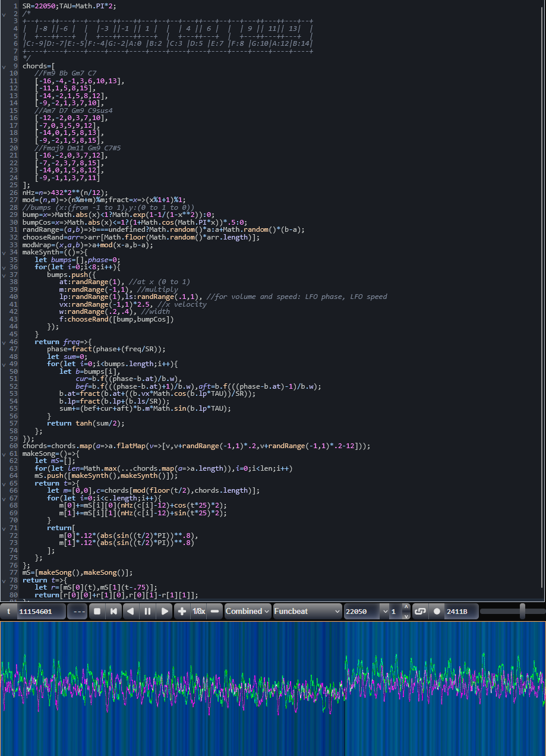Collapse the makeSynth fold arrow on line 34
The width and height of the screenshot is (546, 756).
point(4,252)
